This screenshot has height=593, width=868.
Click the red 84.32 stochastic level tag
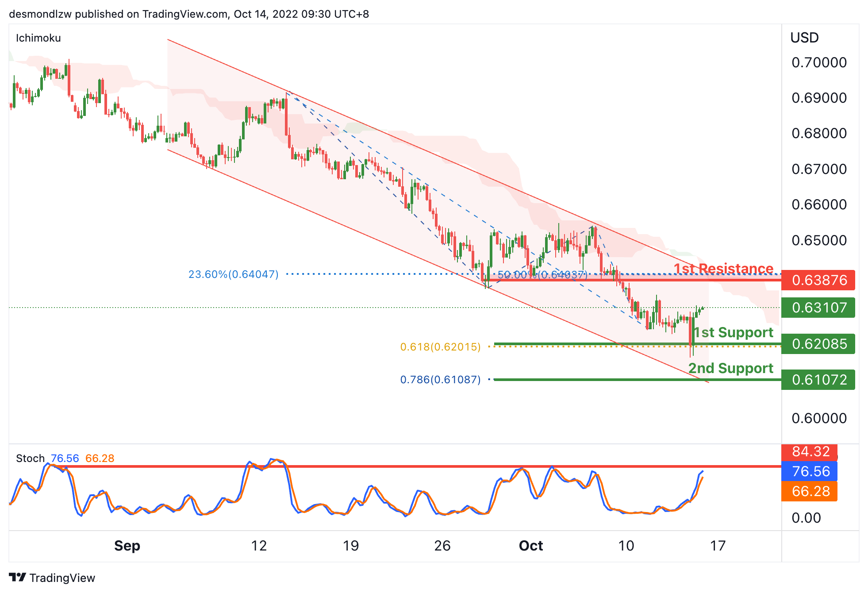pyautogui.click(x=810, y=451)
